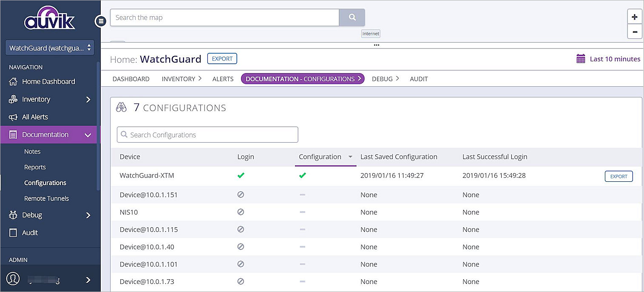The image size is (644, 292).
Task: Open the Audit tab
Action: [x=418, y=79]
